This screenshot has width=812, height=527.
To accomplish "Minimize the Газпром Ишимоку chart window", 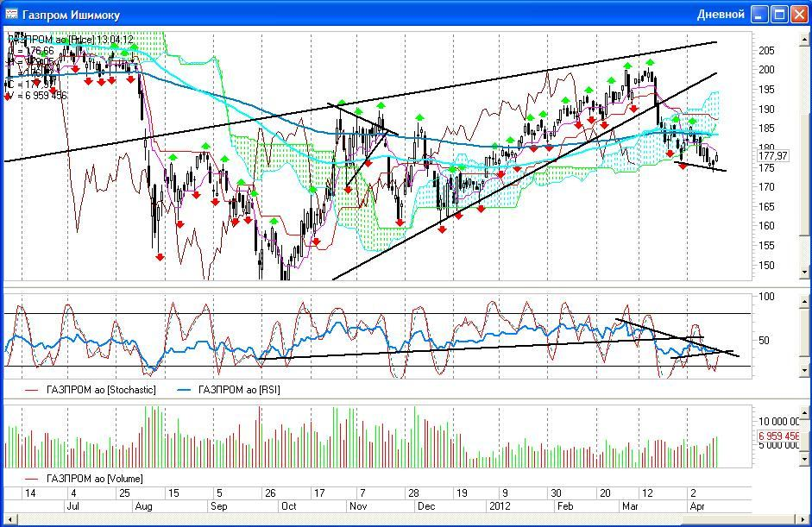I will 759,15.
